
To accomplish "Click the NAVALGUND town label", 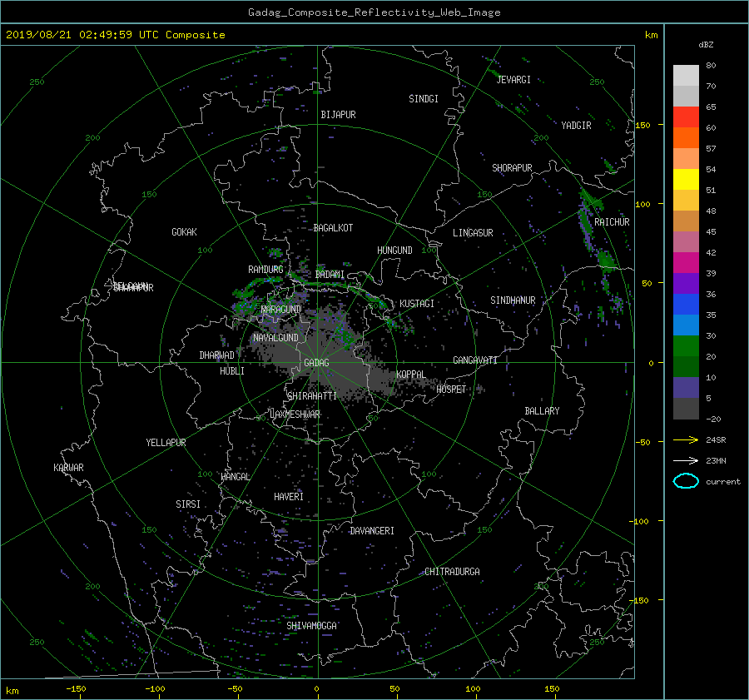I will pos(275,338).
